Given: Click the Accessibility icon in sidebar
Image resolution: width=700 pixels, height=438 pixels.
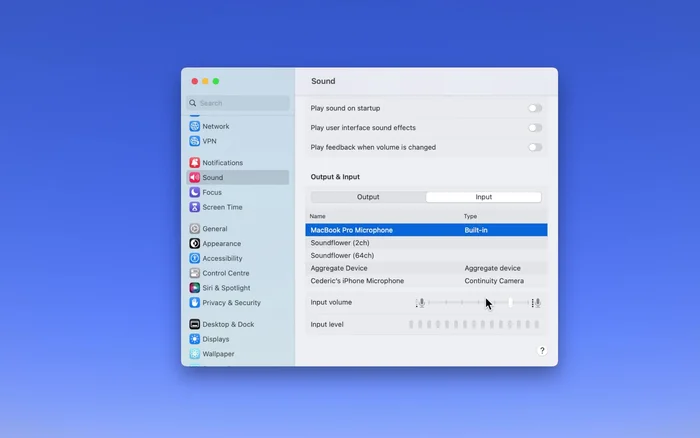Looking at the screenshot, I should point(195,258).
